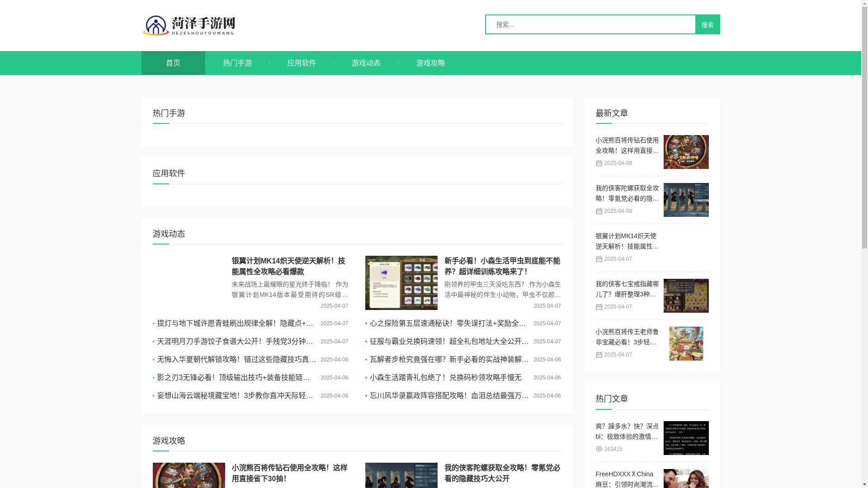This screenshot has width=868, height=488.
Task: Click the 搜索 search button
Action: (708, 24)
